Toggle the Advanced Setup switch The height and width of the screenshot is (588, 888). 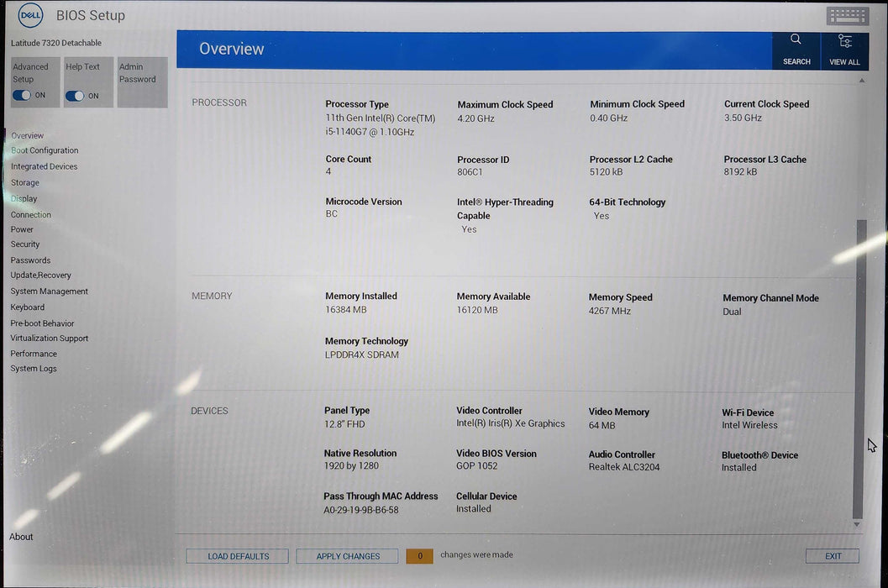coord(22,96)
